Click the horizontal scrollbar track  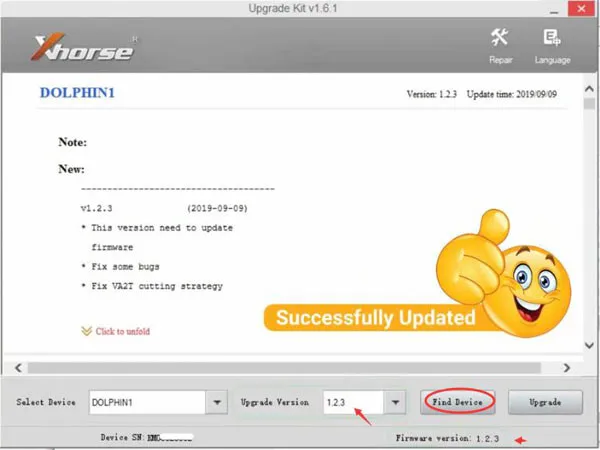point(284,368)
